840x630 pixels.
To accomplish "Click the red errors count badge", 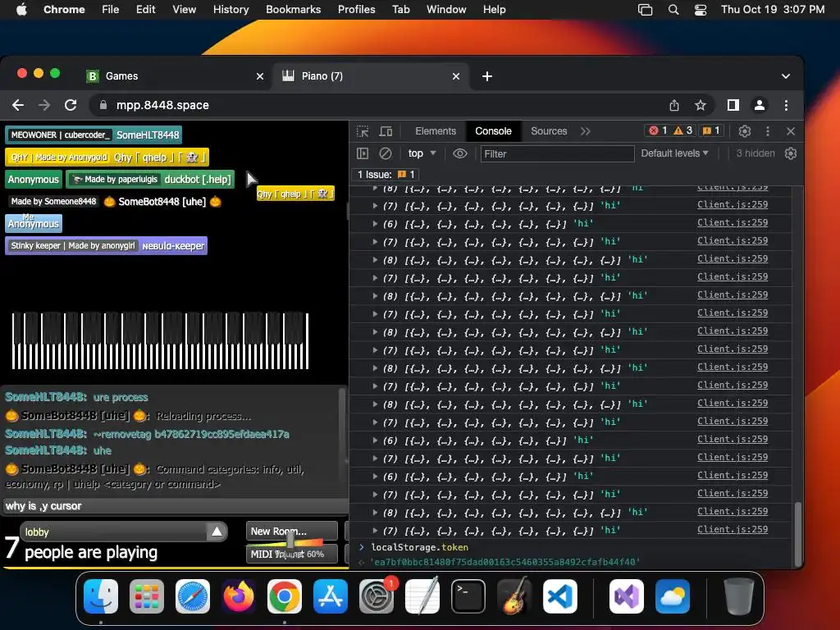I will click(x=659, y=130).
